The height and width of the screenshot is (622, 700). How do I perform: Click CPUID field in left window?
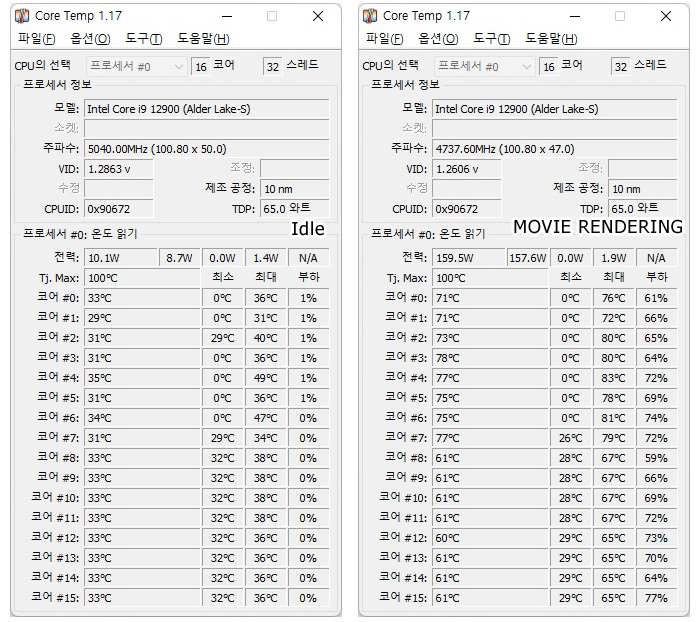119,209
